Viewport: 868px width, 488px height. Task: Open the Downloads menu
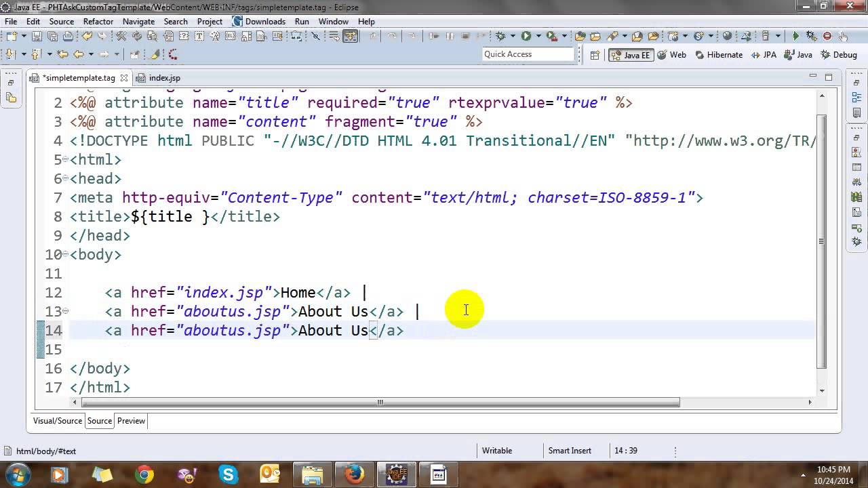click(260, 21)
